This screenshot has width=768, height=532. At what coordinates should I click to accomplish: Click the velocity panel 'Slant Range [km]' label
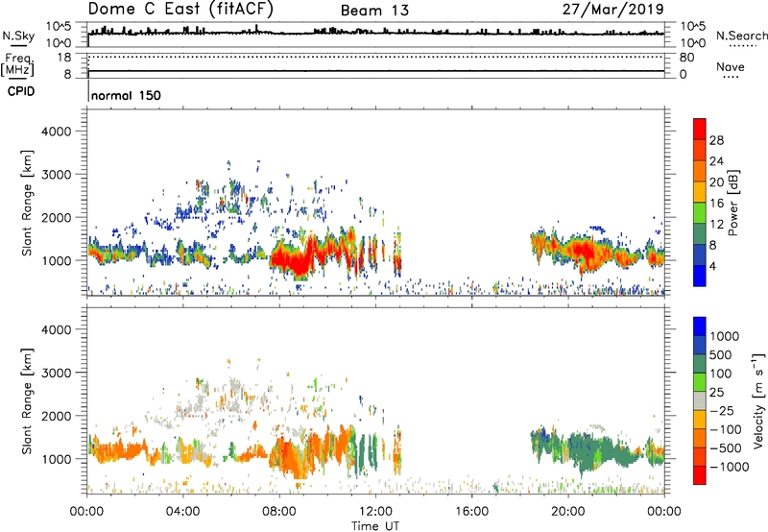pyautogui.click(x=27, y=401)
